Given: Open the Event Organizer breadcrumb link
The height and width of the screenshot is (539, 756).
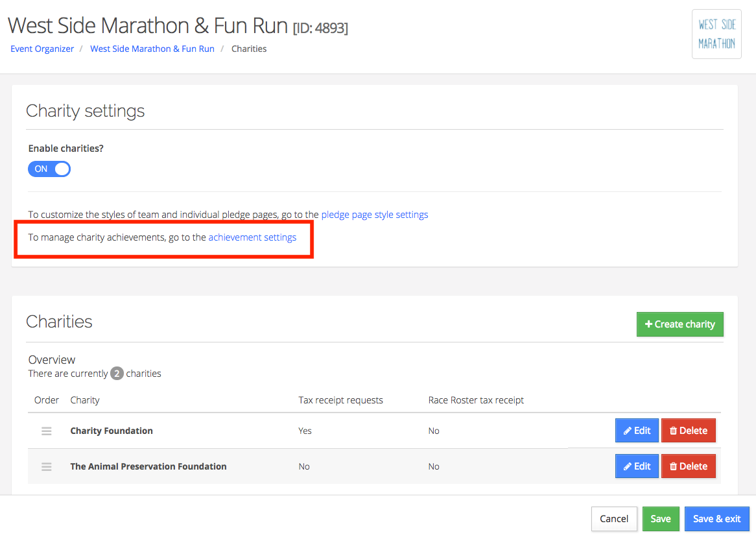Looking at the screenshot, I should click(x=42, y=49).
